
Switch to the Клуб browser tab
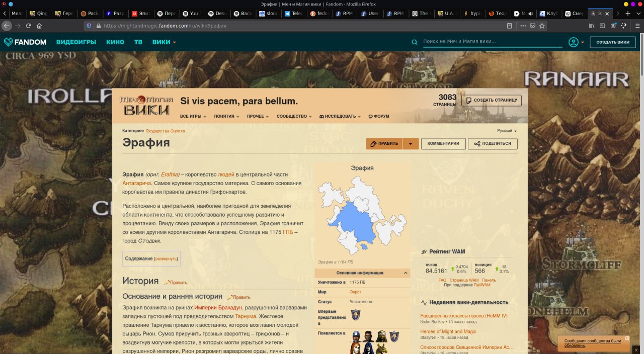(549, 14)
